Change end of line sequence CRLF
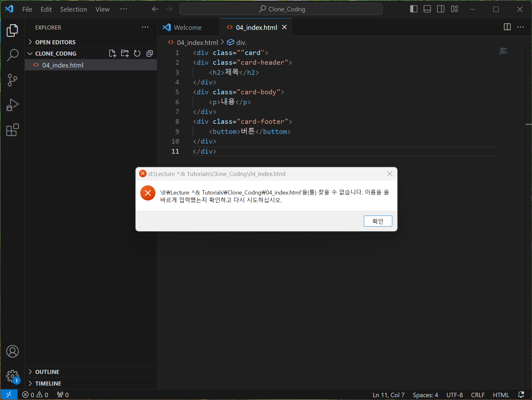Viewport: 532px width, 400px height. (478, 395)
